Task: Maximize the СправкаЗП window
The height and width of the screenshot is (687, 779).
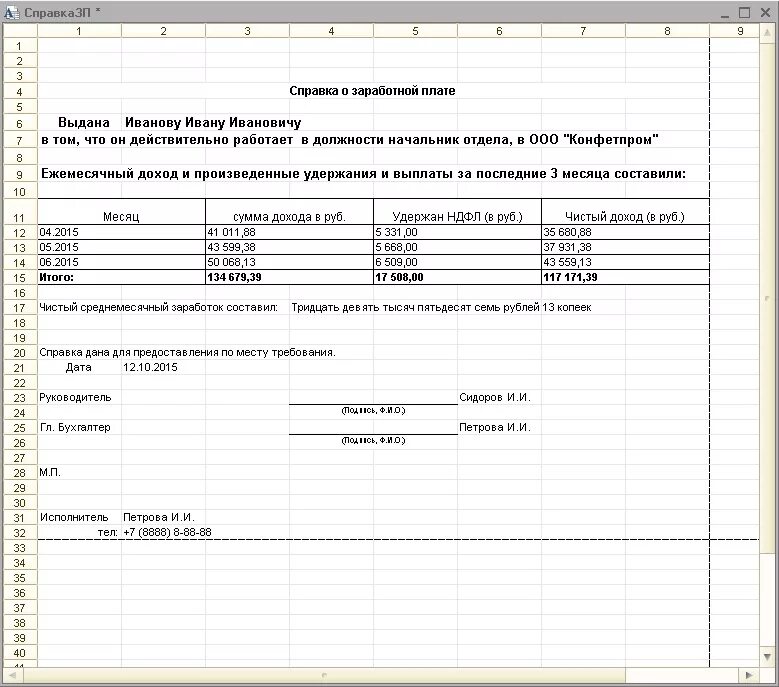Action: [744, 13]
